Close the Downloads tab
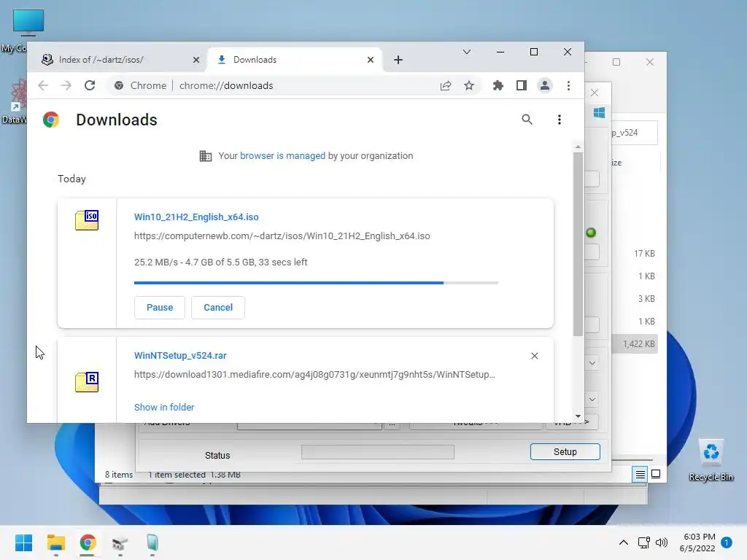Image resolution: width=747 pixels, height=560 pixels. [x=371, y=60]
